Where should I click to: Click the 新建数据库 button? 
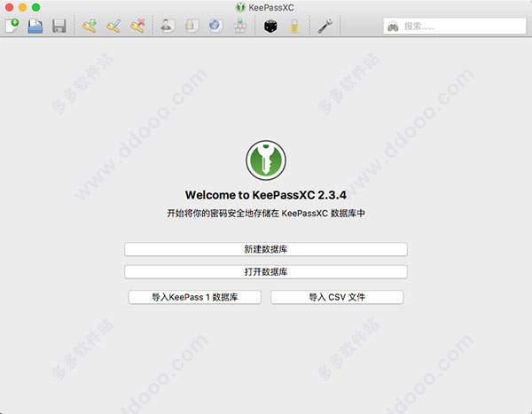tap(266, 249)
